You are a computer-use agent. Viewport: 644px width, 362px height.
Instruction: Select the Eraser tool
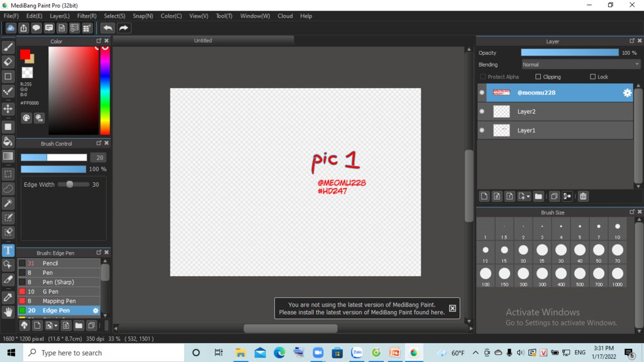pyautogui.click(x=8, y=62)
